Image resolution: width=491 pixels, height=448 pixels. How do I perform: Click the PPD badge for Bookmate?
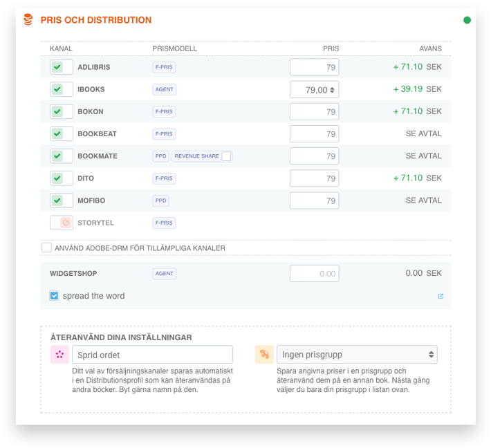(x=160, y=156)
